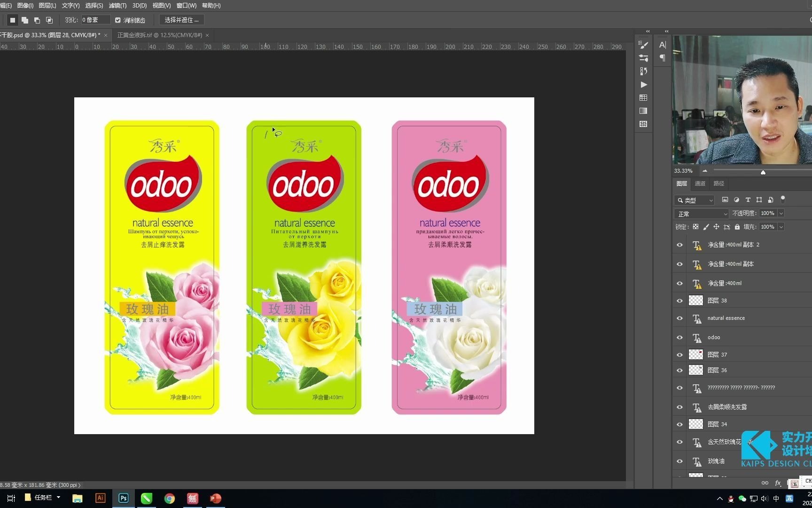Viewport: 812px width, 508px height.
Task: Open the blend mode 正常 dropdown
Action: [x=701, y=214]
